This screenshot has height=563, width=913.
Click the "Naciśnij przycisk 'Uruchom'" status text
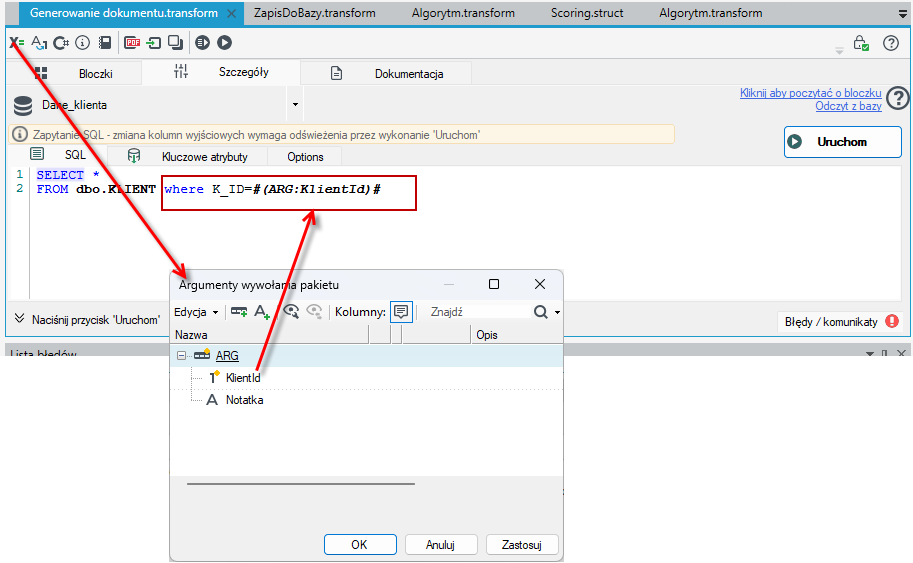pyautogui.click(x=95, y=320)
